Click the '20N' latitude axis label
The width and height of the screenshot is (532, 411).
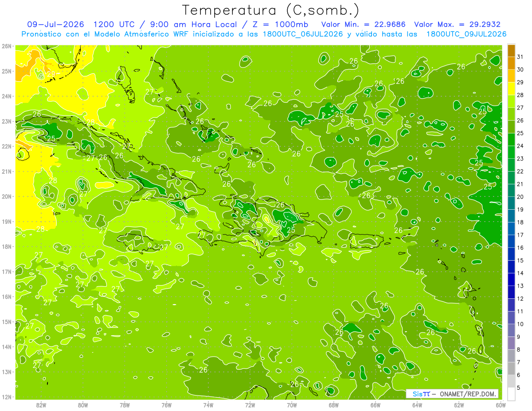pyautogui.click(x=7, y=196)
